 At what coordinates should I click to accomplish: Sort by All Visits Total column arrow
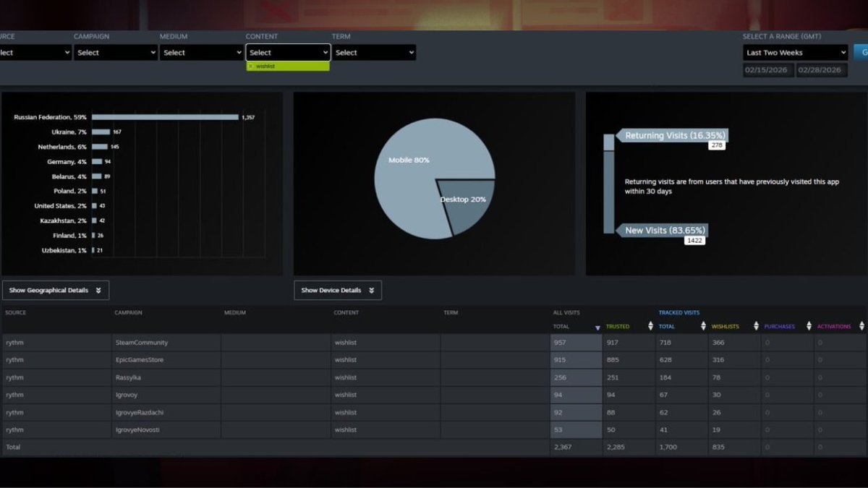tap(597, 327)
